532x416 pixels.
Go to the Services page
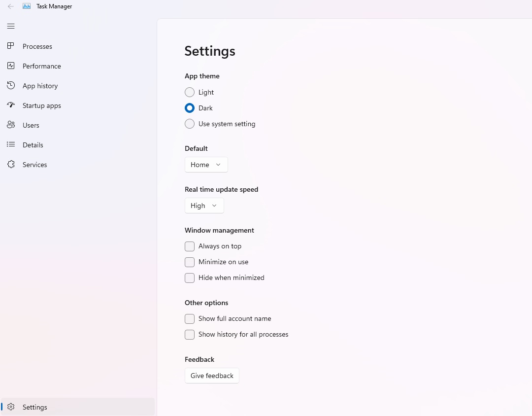[x=35, y=165]
